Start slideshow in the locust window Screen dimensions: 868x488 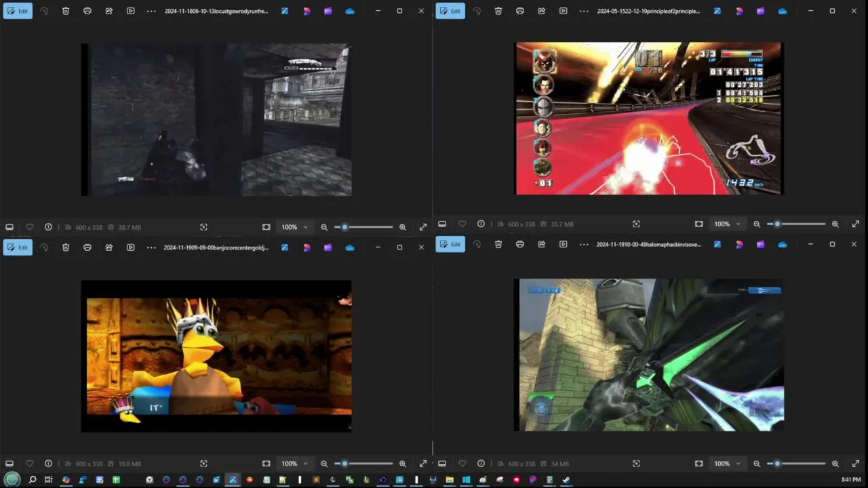click(131, 11)
